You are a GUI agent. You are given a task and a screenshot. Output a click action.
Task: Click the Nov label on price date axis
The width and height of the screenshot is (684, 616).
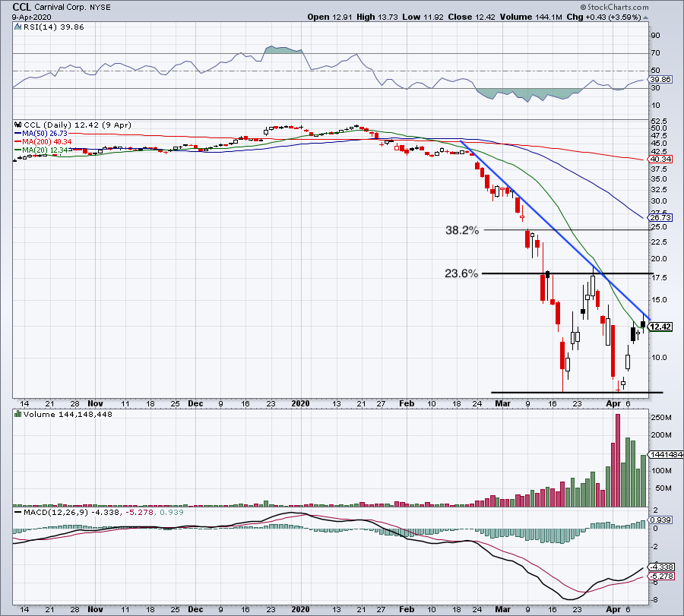(95, 403)
